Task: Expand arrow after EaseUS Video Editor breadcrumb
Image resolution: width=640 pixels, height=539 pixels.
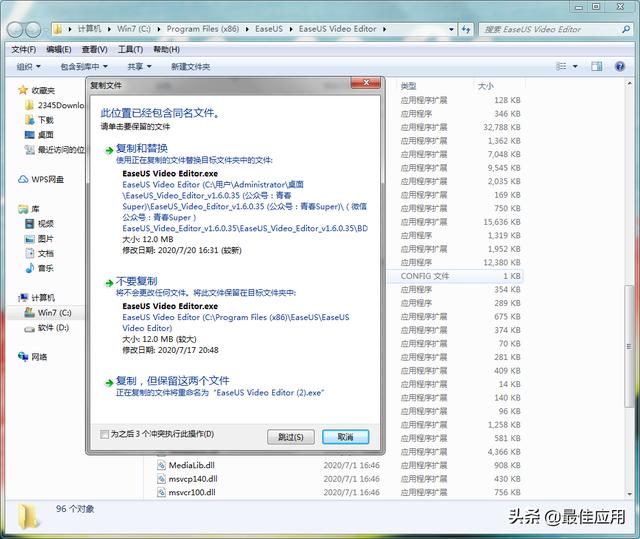Action: coord(384,29)
